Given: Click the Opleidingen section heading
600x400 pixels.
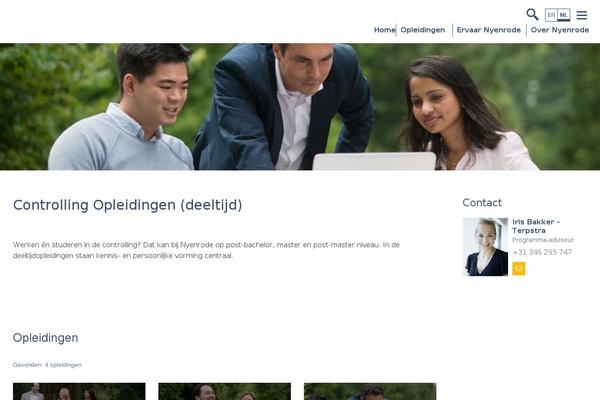Looking at the screenshot, I should [45, 338].
